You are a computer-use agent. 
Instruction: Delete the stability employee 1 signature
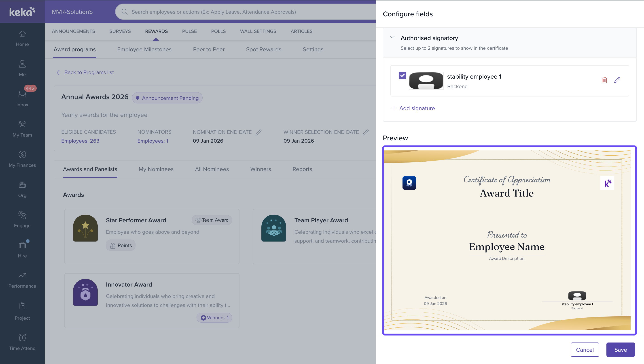(x=604, y=80)
